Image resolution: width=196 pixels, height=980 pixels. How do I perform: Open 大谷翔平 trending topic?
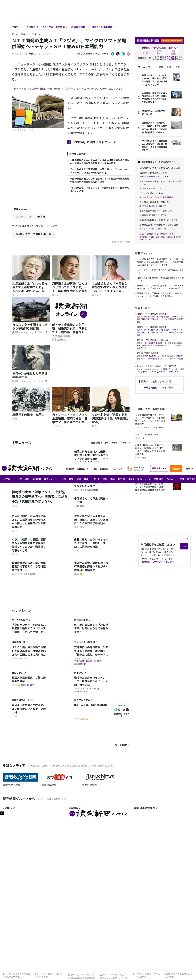tap(32, 27)
